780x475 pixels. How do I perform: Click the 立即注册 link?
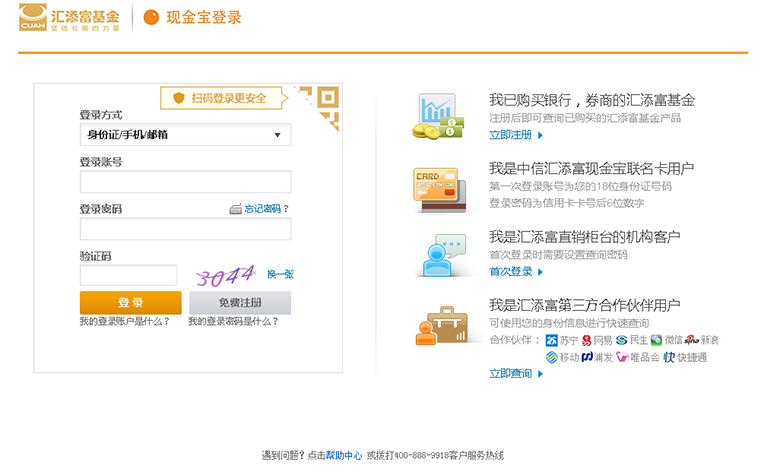click(x=510, y=135)
